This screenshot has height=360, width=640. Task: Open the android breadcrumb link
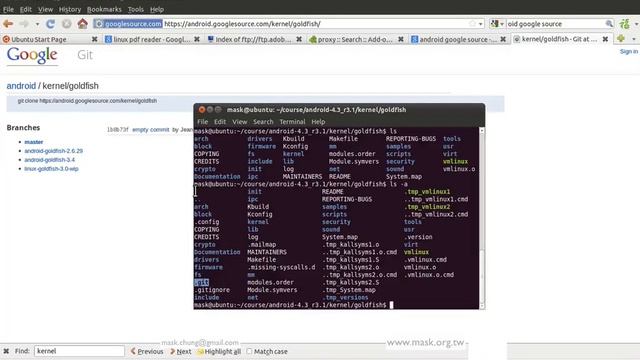click(21, 86)
